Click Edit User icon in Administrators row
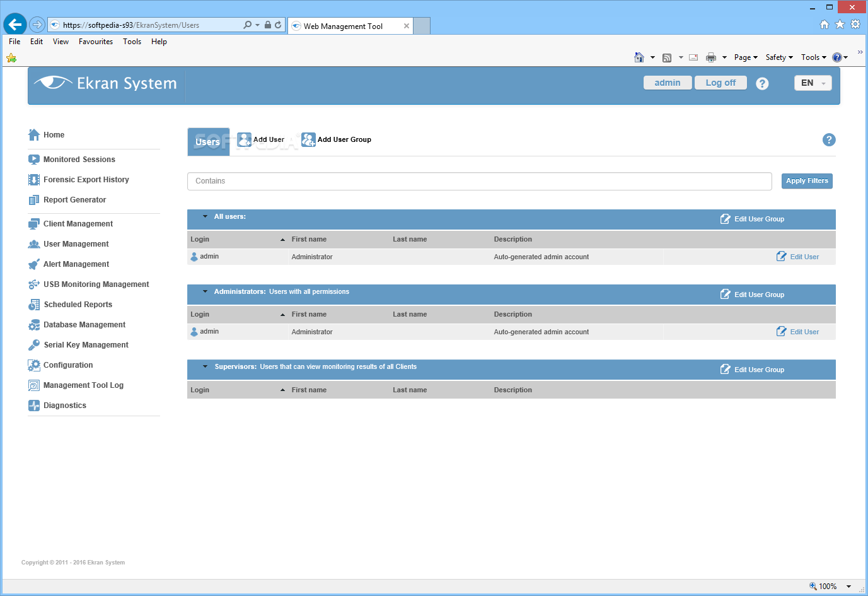Screen dimensions: 868x596 click(x=782, y=331)
